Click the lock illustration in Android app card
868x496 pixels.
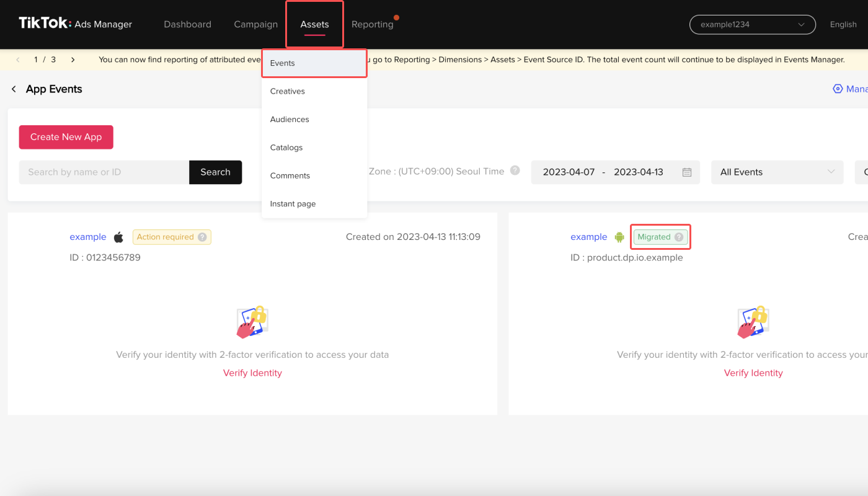tap(753, 322)
